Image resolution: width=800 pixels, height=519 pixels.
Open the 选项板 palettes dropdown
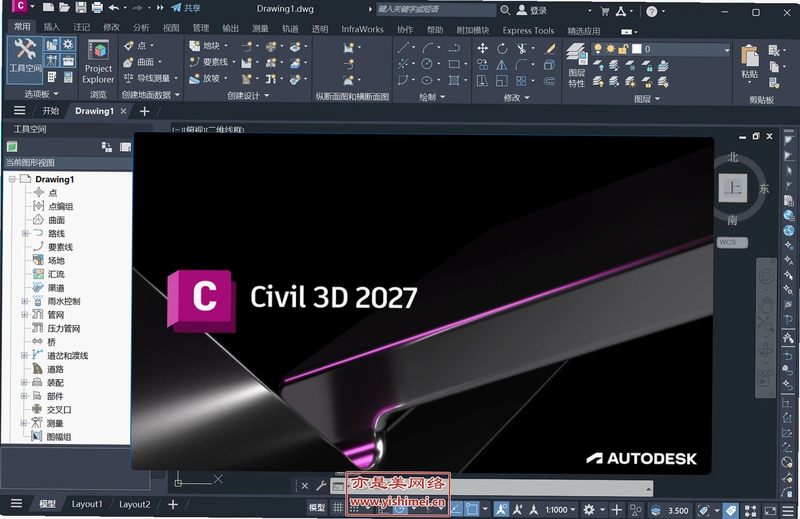pyautogui.click(x=41, y=94)
